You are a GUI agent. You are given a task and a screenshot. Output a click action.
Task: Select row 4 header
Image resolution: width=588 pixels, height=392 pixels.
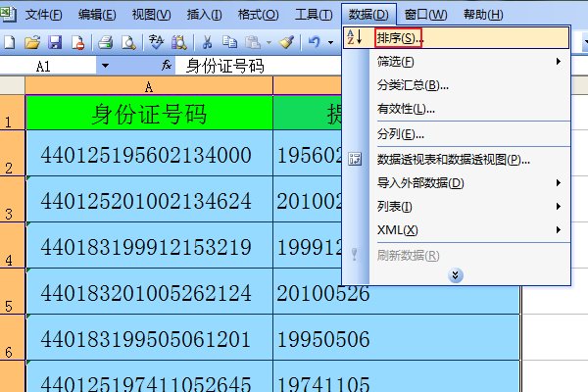(12, 245)
